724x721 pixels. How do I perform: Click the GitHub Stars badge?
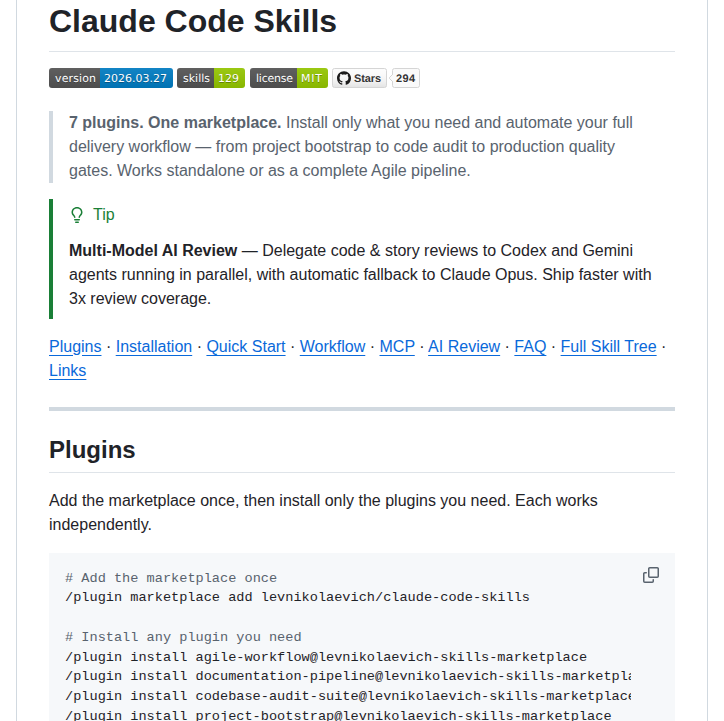point(359,78)
